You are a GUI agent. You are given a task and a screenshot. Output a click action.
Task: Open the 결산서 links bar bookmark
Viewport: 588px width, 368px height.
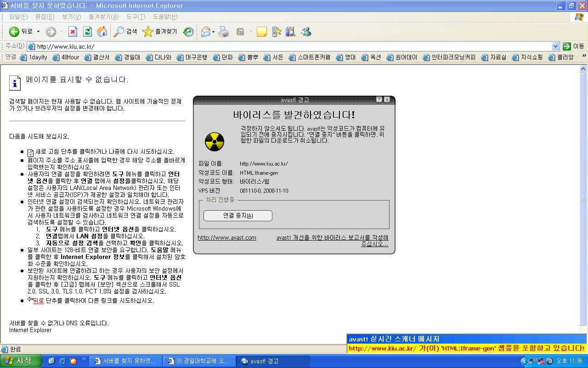tap(97, 57)
